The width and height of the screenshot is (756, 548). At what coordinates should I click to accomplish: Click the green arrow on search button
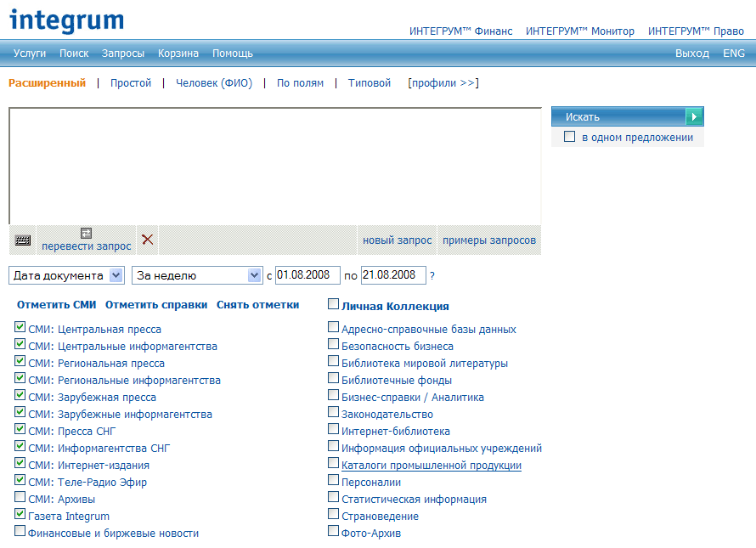click(695, 116)
